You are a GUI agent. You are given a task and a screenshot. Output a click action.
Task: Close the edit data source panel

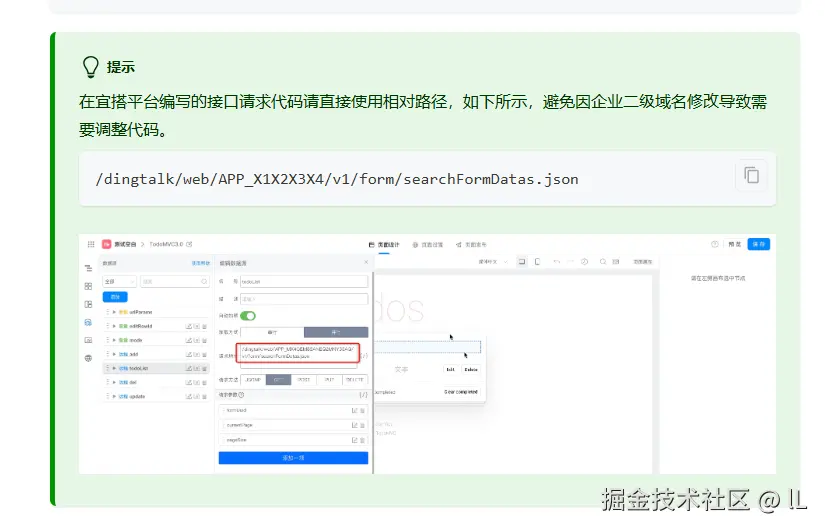coord(366,262)
